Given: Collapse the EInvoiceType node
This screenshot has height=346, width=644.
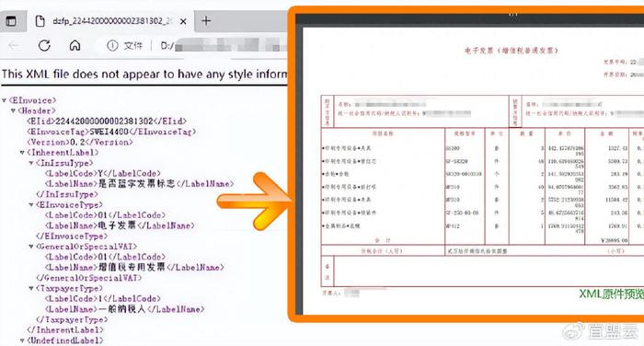Looking at the screenshot, I should click(x=31, y=204).
